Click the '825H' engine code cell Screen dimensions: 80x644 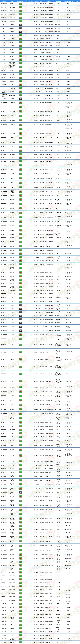tap(68, 18)
